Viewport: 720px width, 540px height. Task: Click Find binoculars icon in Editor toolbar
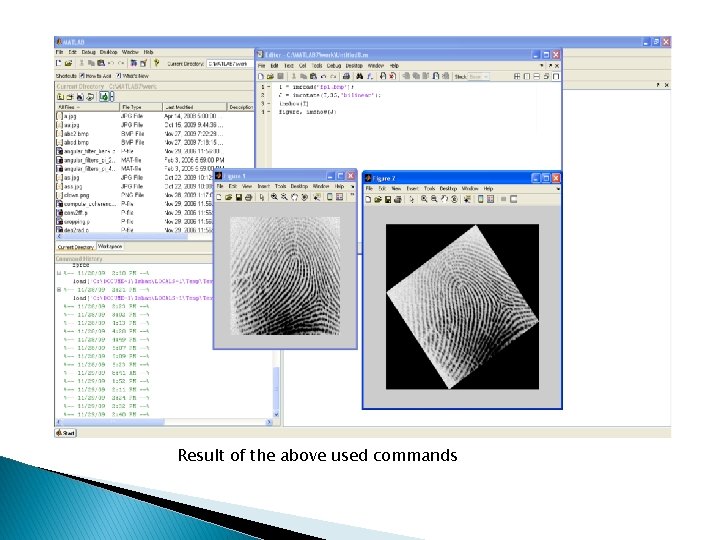[x=360, y=76]
